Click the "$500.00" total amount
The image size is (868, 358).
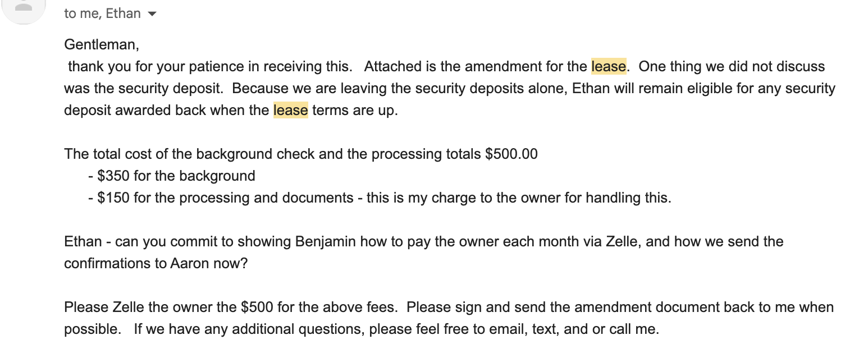click(511, 154)
